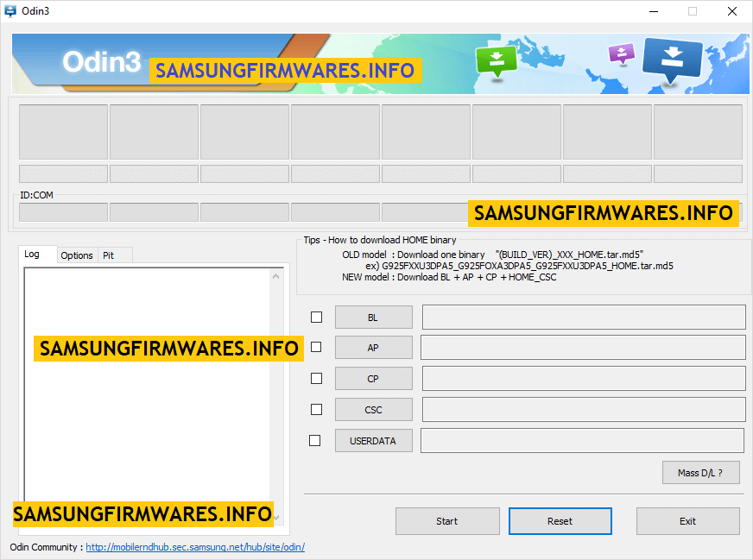Start the firmware flashing
Image resolution: width=753 pixels, height=560 pixels.
tap(447, 521)
